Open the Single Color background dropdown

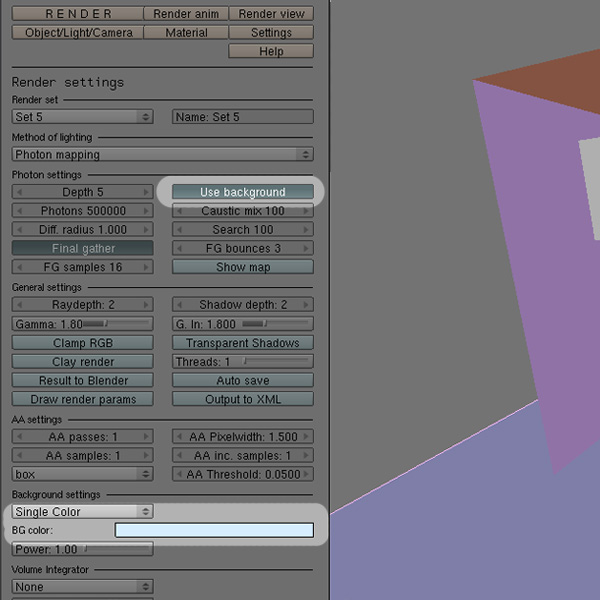point(83,511)
